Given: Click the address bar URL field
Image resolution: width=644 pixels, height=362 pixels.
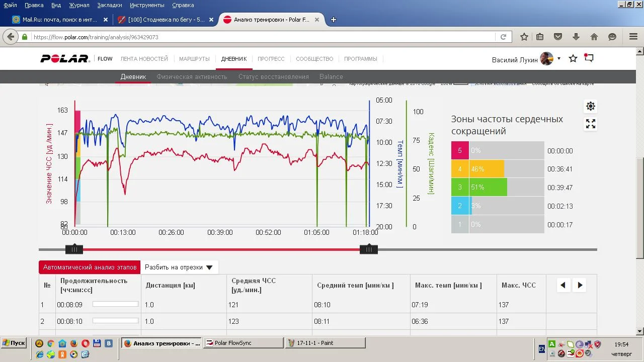Looking at the screenshot, I should (x=262, y=37).
